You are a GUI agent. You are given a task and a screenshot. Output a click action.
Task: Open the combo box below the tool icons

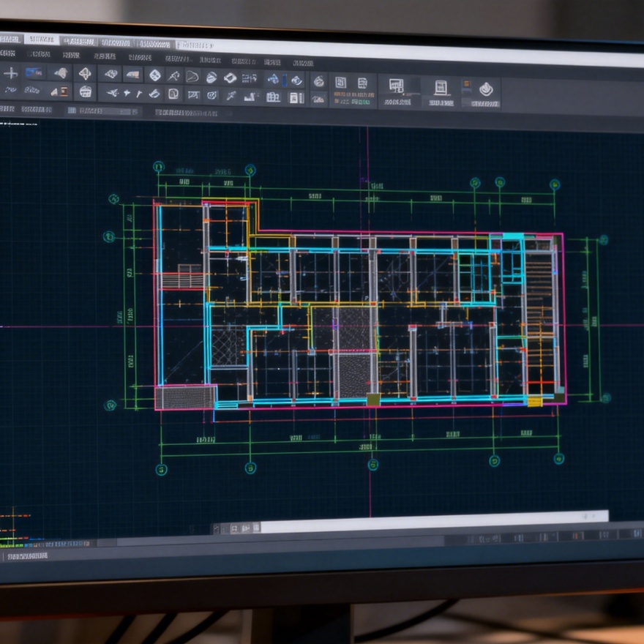pyautogui.click(x=102, y=111)
